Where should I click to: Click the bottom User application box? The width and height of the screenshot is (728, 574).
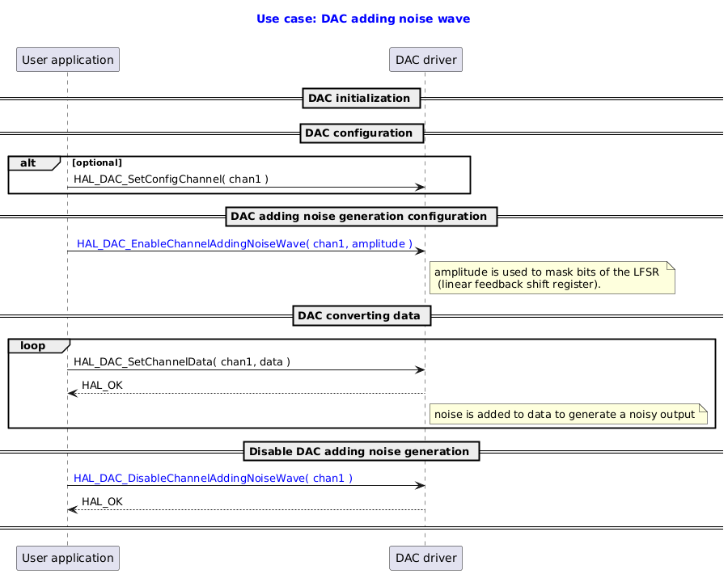pos(67,558)
